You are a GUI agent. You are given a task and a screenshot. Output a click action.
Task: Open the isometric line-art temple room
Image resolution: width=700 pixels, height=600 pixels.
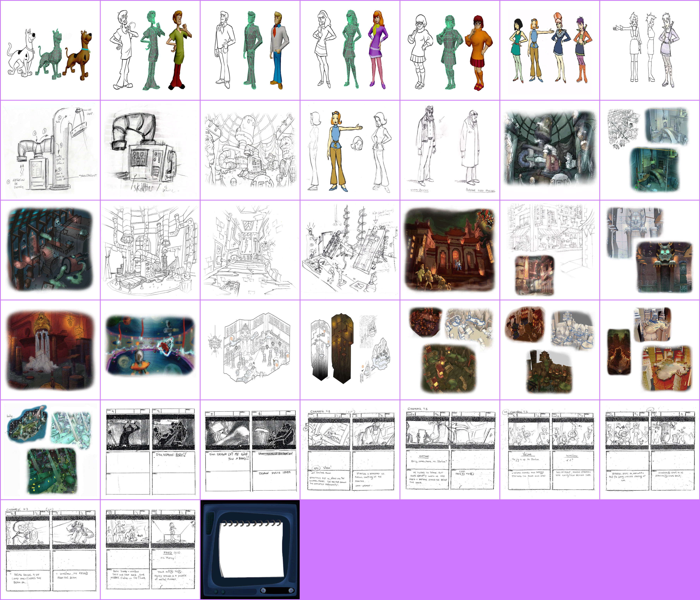(x=250, y=350)
